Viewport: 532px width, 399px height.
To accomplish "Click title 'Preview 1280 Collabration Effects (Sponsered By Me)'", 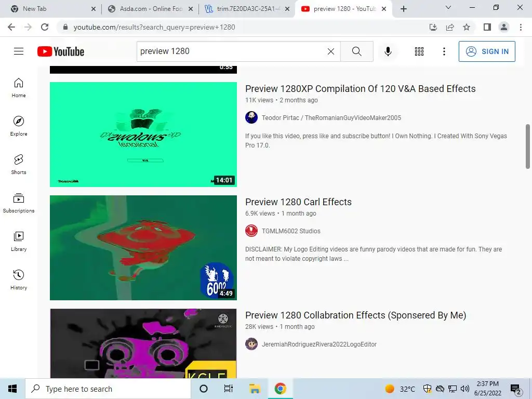I will pyautogui.click(x=355, y=315).
